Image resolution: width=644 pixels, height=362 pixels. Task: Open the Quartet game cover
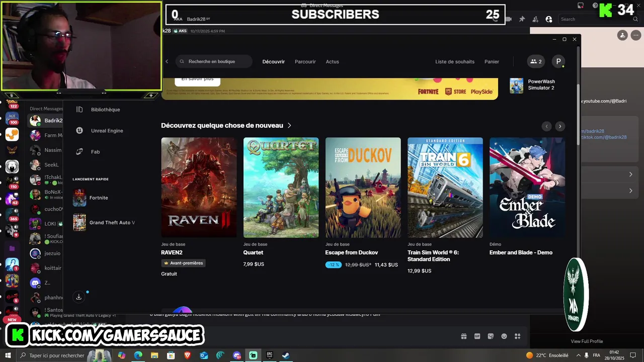[281, 188]
